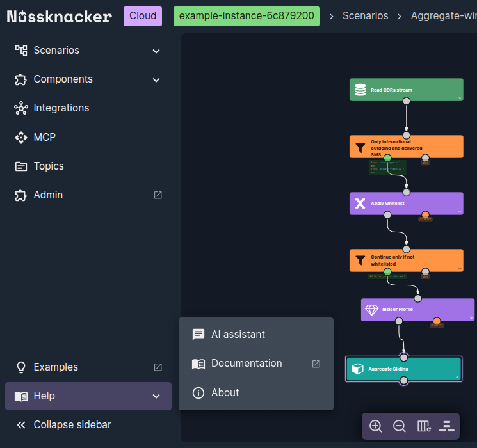Viewport: 477px width, 448px height.
Task: Click the auto-layout graph icon
Action: coord(446,426)
